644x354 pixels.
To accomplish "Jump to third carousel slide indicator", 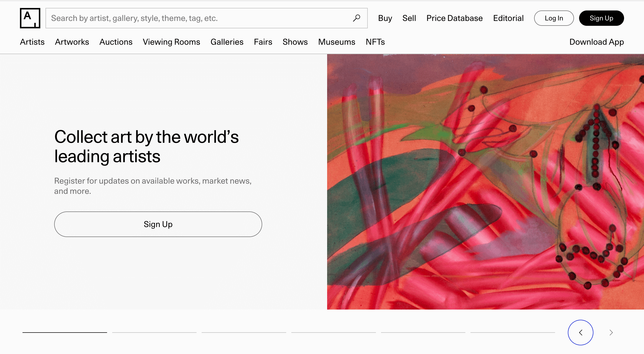I will 244,333.
